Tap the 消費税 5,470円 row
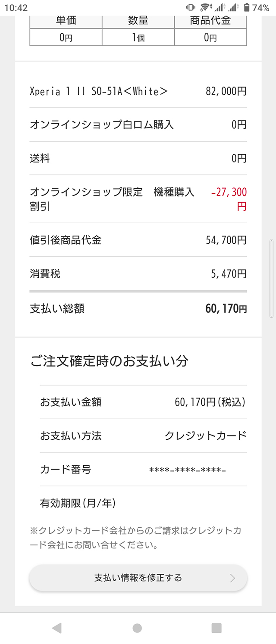This screenshot has width=276, height=644. 138,274
